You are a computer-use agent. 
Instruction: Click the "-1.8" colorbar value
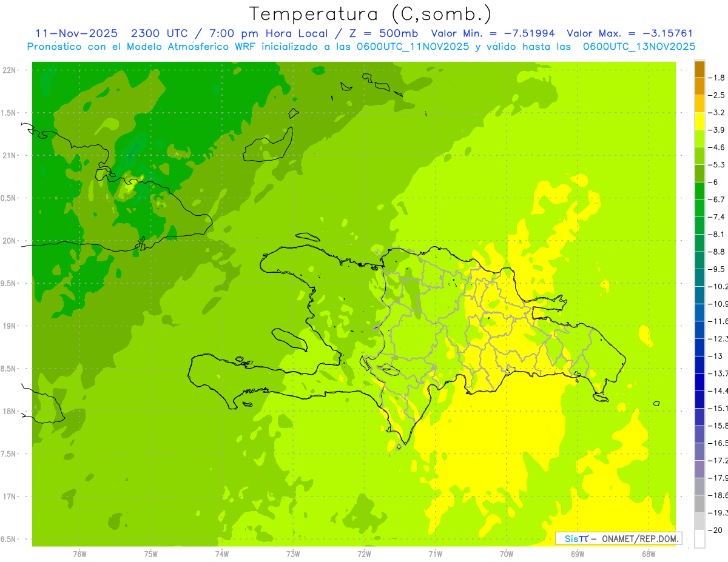[x=718, y=78]
